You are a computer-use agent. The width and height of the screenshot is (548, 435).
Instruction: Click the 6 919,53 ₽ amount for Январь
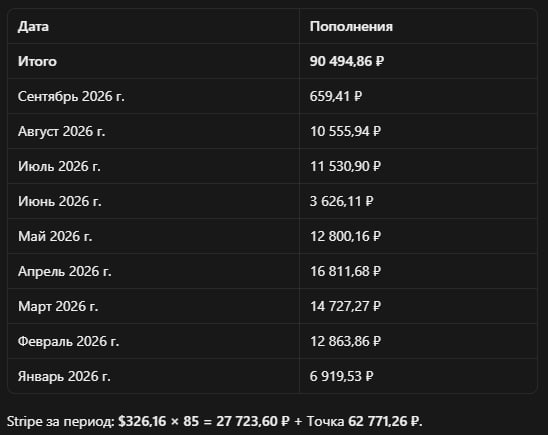[341, 376]
